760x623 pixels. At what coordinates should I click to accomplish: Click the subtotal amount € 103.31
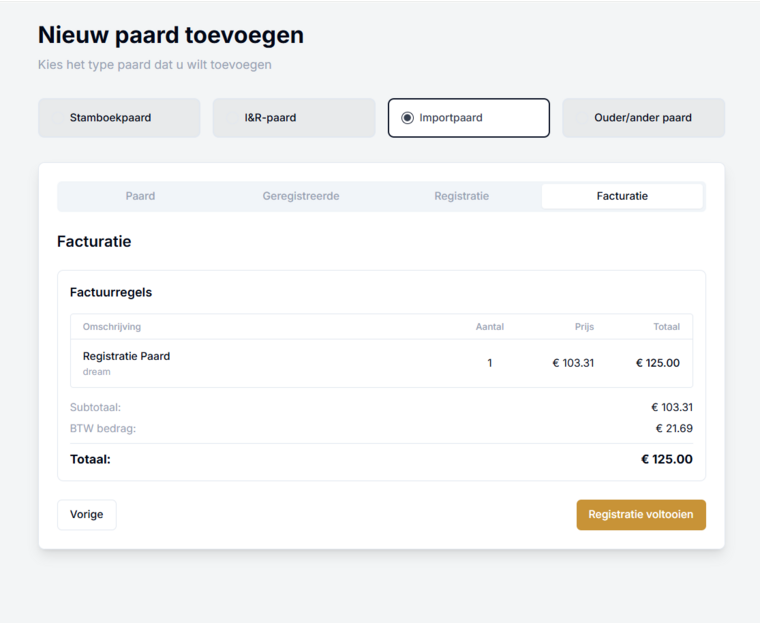point(672,407)
